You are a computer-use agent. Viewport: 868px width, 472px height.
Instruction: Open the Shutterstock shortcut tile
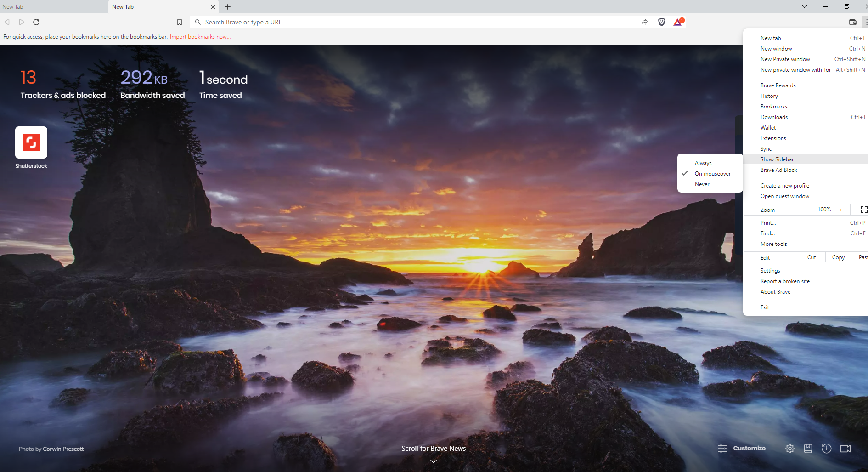point(31,142)
